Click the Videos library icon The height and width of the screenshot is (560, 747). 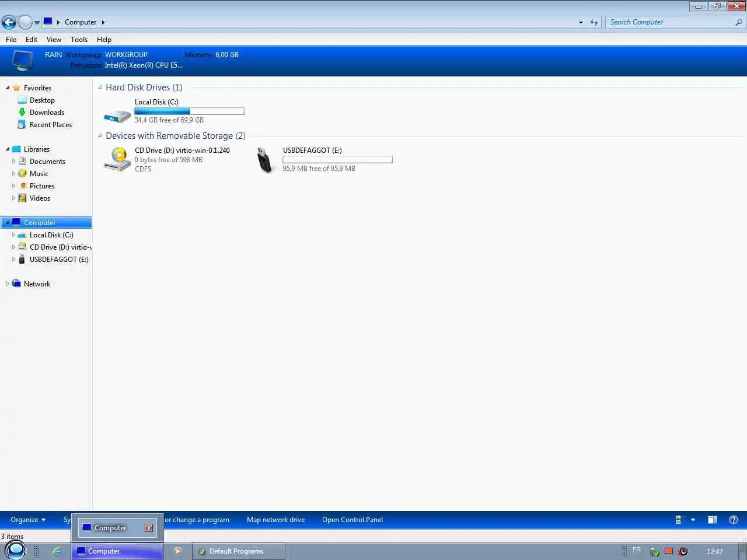click(x=22, y=198)
